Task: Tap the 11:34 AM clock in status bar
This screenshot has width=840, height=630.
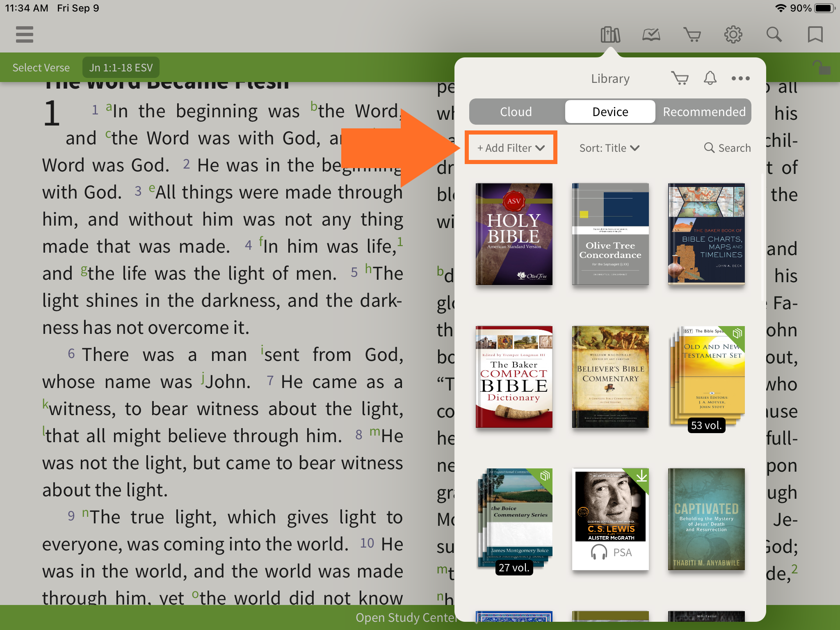Action: point(27,8)
